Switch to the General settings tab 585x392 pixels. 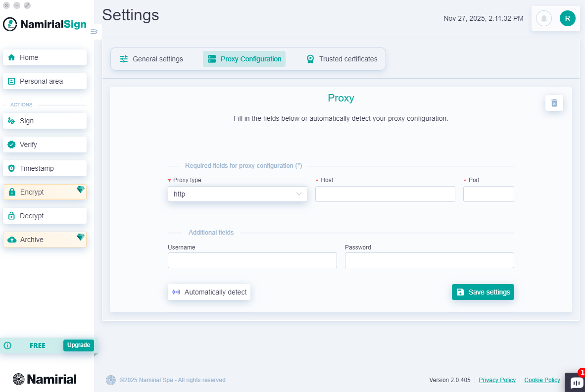tap(151, 58)
